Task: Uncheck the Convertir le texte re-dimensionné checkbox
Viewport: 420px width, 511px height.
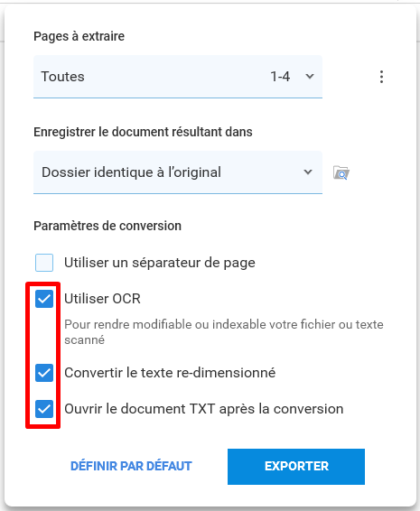Action: (44, 373)
